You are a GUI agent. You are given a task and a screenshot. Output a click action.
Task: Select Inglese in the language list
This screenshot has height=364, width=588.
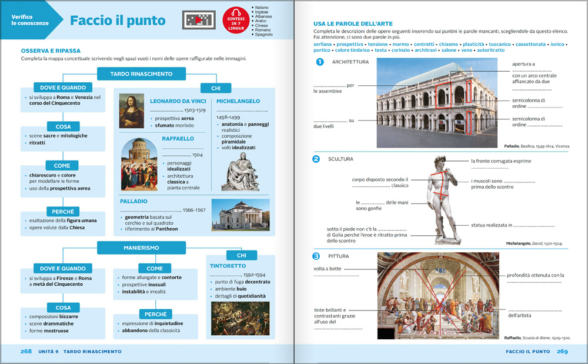point(262,12)
